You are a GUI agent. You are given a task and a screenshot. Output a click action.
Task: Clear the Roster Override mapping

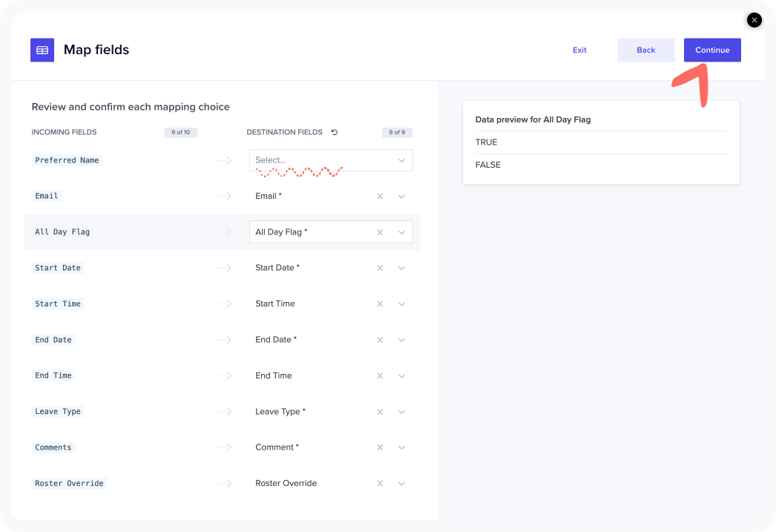pyautogui.click(x=380, y=484)
